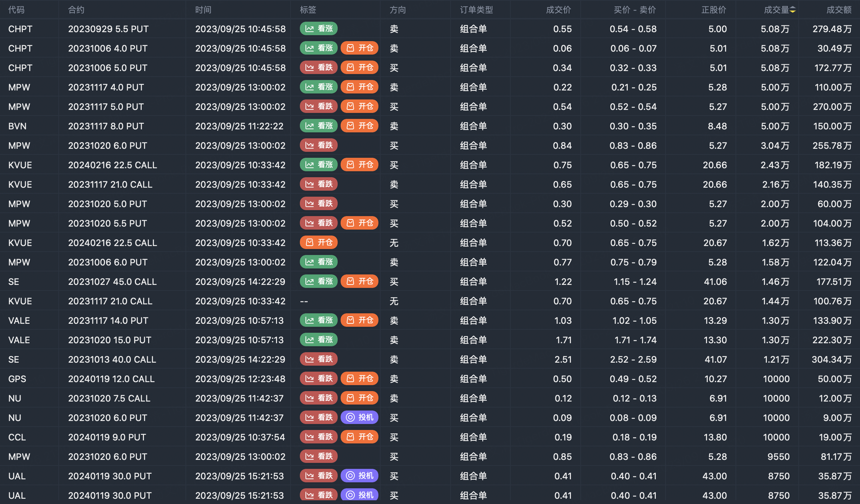The height and width of the screenshot is (504, 860).
Task: Open the GPS ticker symbol
Action: pyautogui.click(x=17, y=379)
